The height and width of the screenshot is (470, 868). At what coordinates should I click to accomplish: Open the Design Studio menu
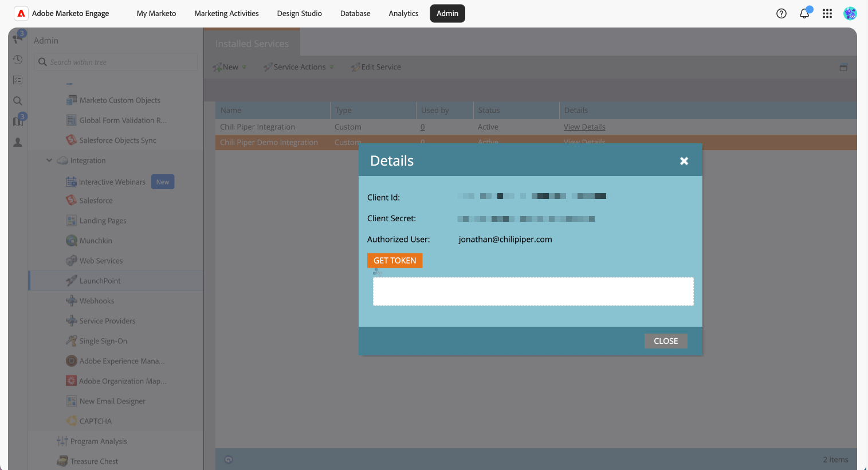[x=299, y=13]
